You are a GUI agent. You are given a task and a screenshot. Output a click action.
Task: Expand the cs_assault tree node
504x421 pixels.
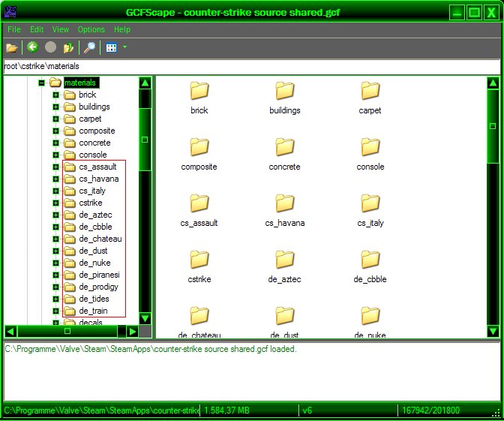(x=56, y=167)
